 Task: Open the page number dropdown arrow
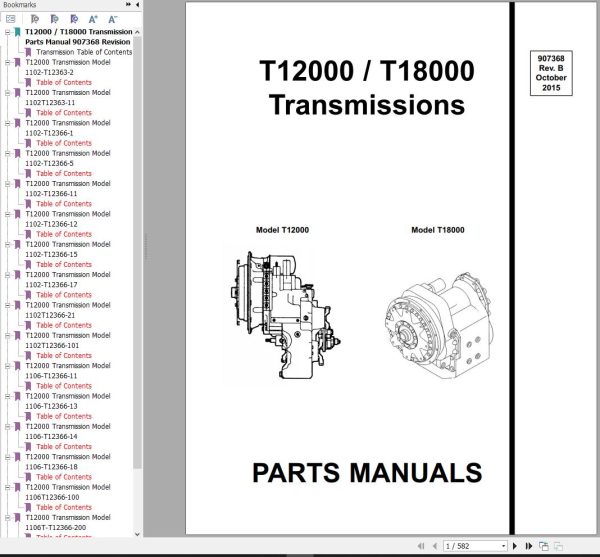point(504,546)
